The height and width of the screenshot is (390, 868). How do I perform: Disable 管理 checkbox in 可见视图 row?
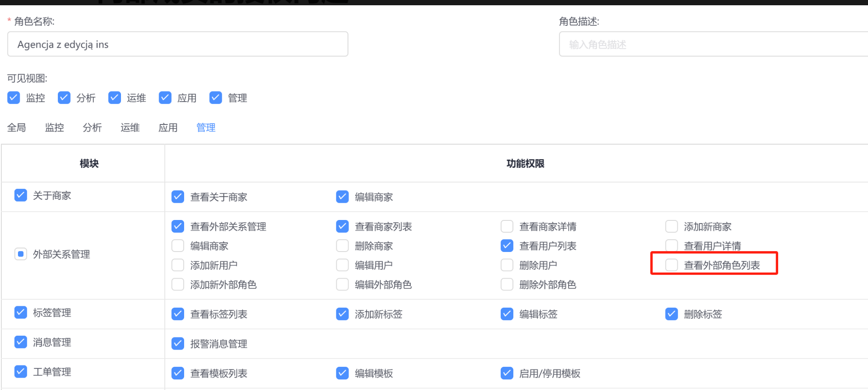[215, 97]
